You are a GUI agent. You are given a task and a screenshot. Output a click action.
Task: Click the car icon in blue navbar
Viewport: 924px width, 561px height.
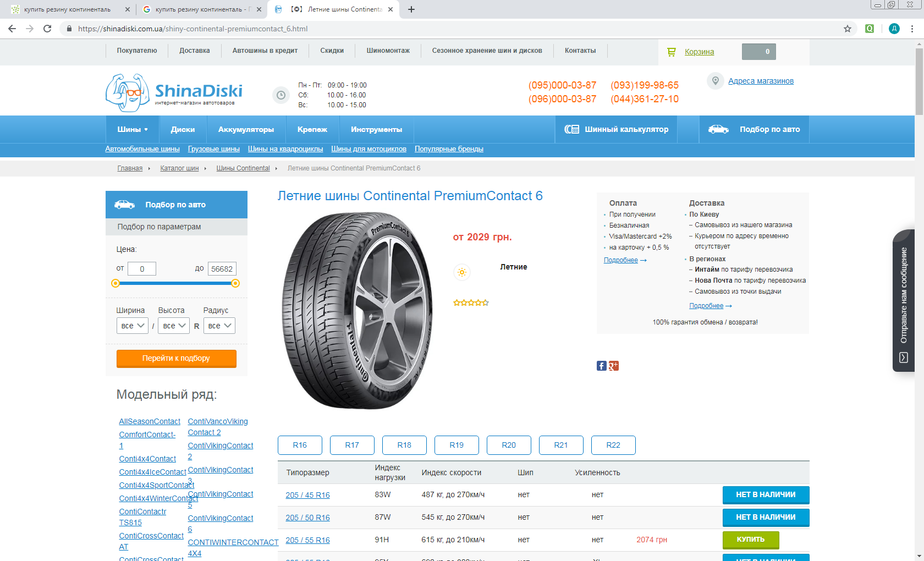(718, 129)
